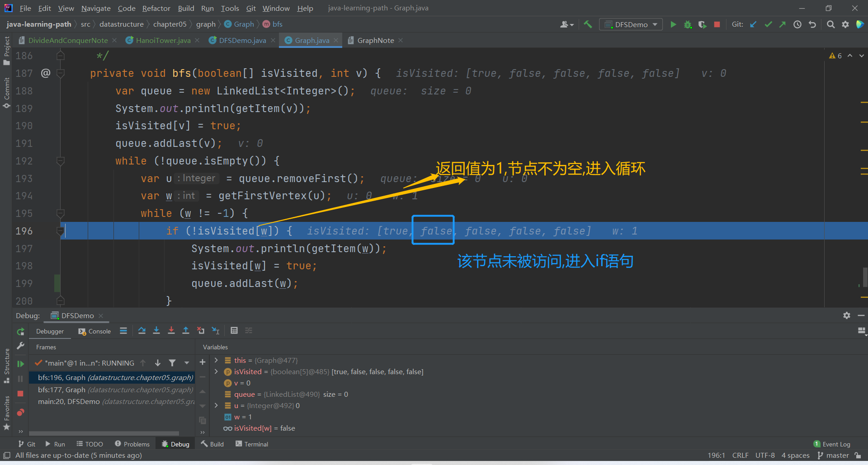Viewport: 868px width, 465px height.
Task: Click chapter05 in the breadcrumb path
Action: click(x=170, y=24)
